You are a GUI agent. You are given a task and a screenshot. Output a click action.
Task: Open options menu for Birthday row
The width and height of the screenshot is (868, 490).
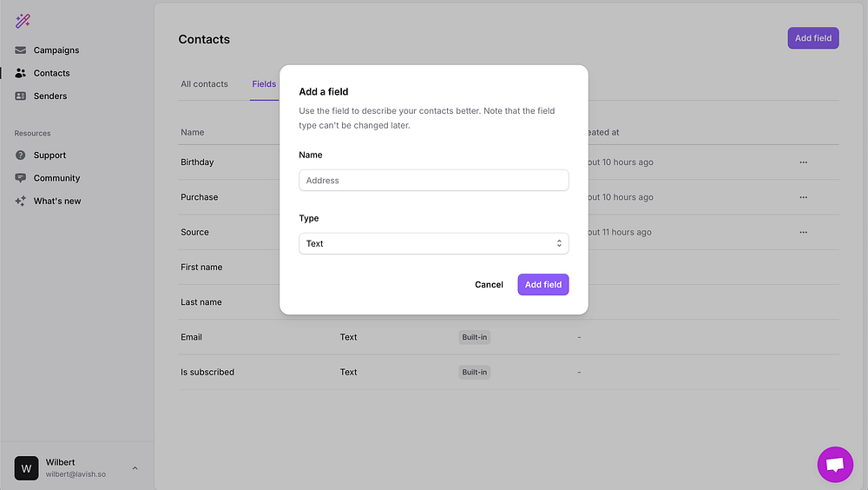click(x=803, y=162)
